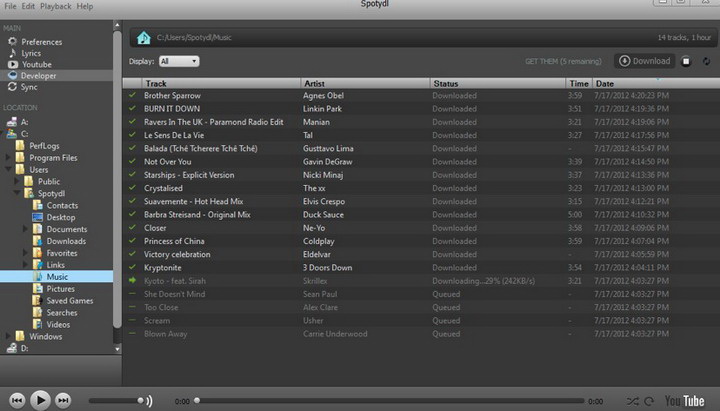Skip to next track

coord(63,400)
